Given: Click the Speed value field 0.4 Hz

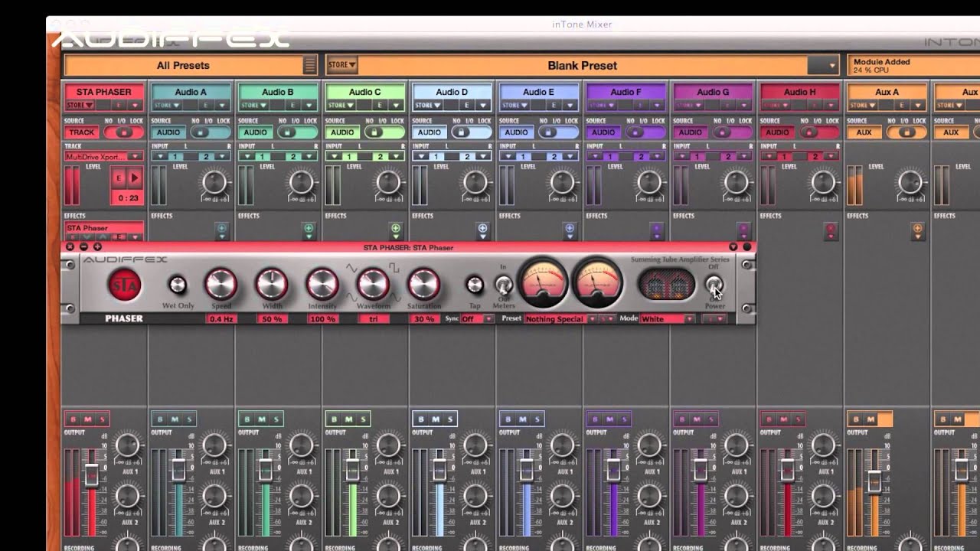Looking at the screenshot, I should click(x=220, y=318).
